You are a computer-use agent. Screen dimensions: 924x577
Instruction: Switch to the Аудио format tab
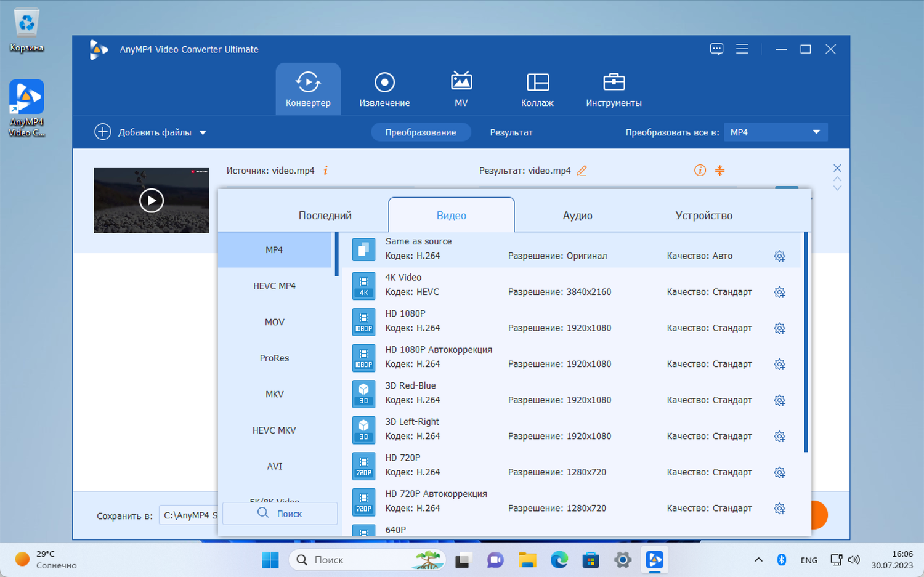click(x=577, y=216)
